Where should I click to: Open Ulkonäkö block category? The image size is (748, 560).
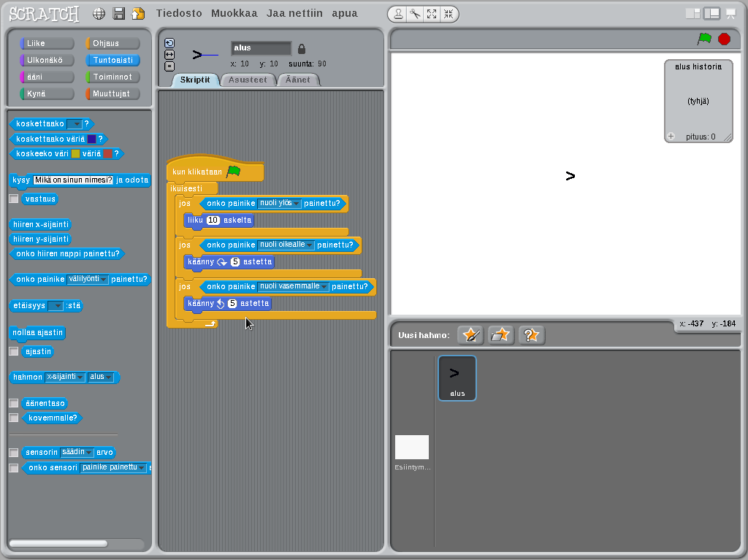point(47,60)
